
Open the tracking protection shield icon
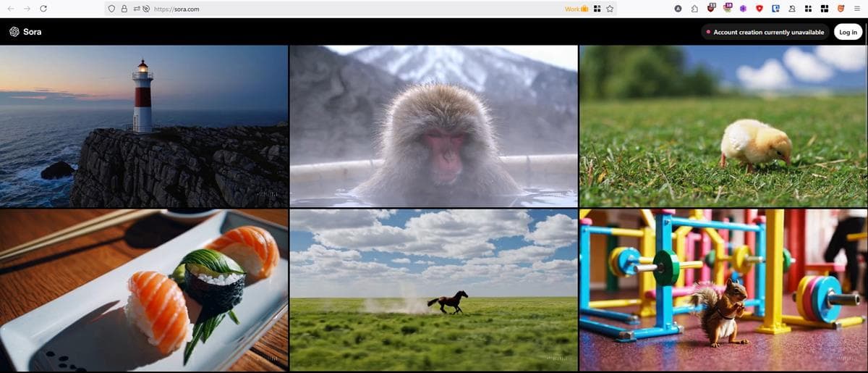tap(111, 9)
